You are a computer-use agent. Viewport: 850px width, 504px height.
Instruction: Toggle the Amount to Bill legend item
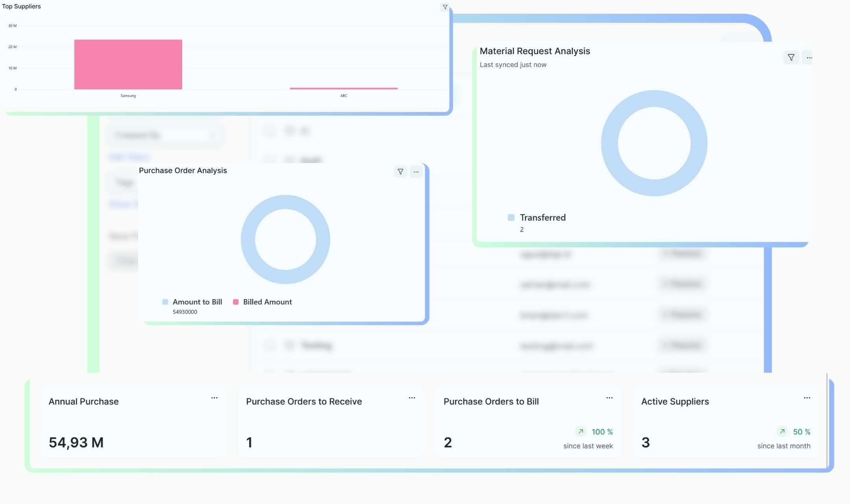(x=197, y=302)
